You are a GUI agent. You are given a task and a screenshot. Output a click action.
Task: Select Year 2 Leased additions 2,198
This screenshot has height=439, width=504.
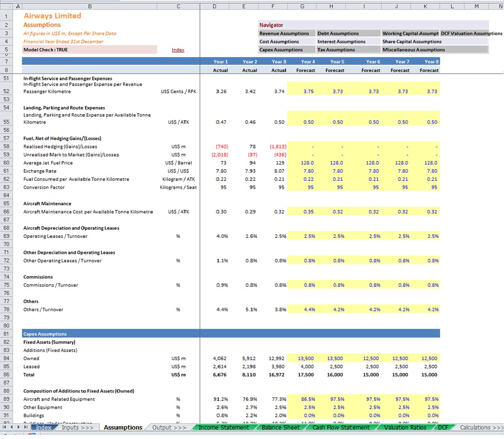point(244,367)
